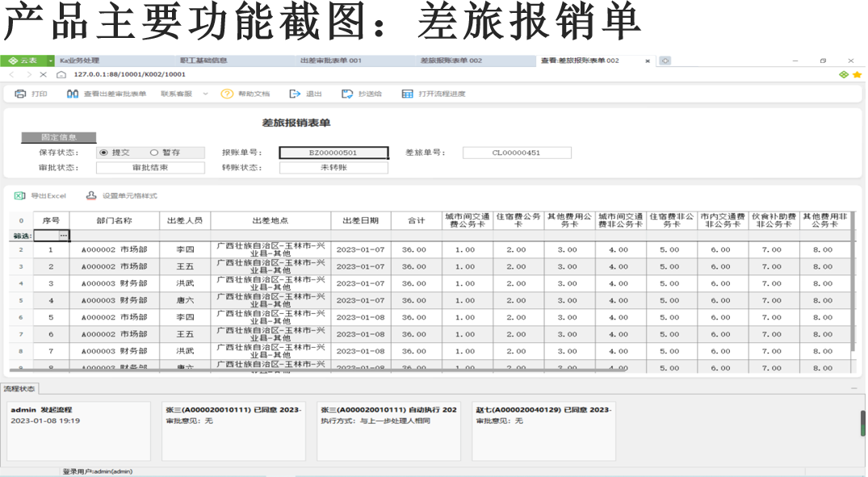This screenshot has width=868, height=477.
Task: Click row selector 0 header corner
Action: [x=21, y=221]
